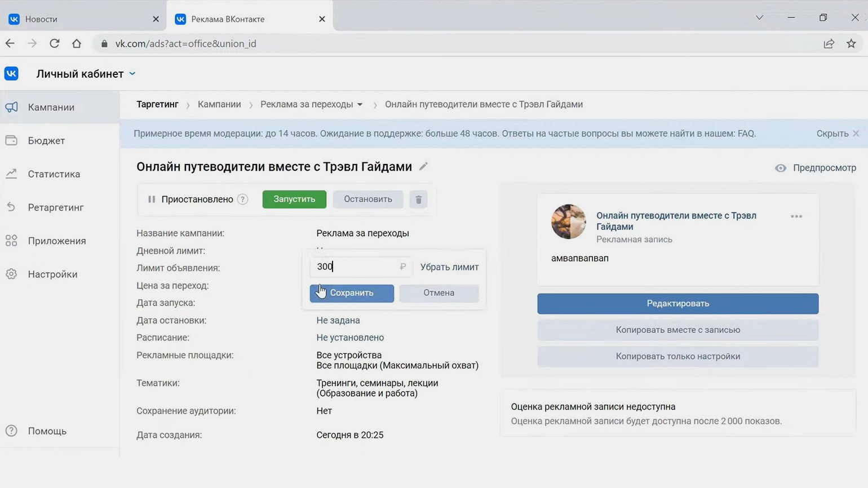Click the VK logo icon in header
Viewport: 868px width, 488px height.
click(11, 74)
